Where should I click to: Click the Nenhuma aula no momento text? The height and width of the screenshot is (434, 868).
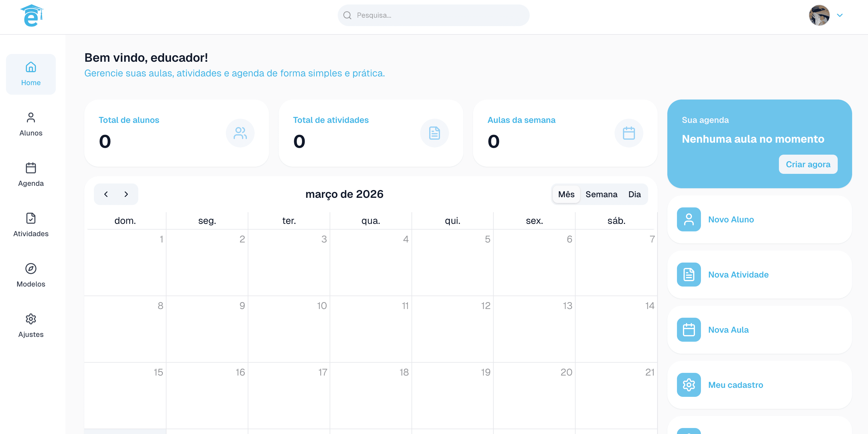click(x=753, y=139)
